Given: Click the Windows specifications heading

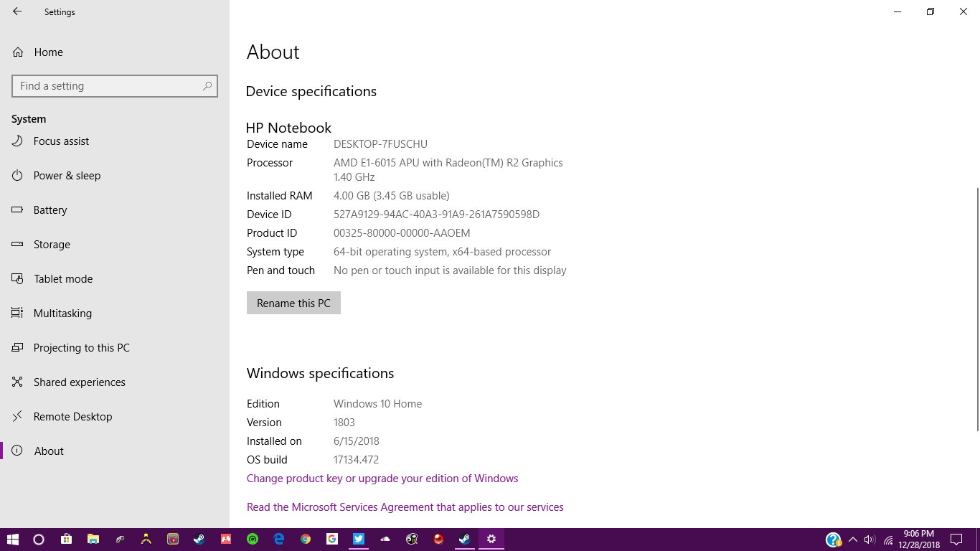Looking at the screenshot, I should [320, 374].
